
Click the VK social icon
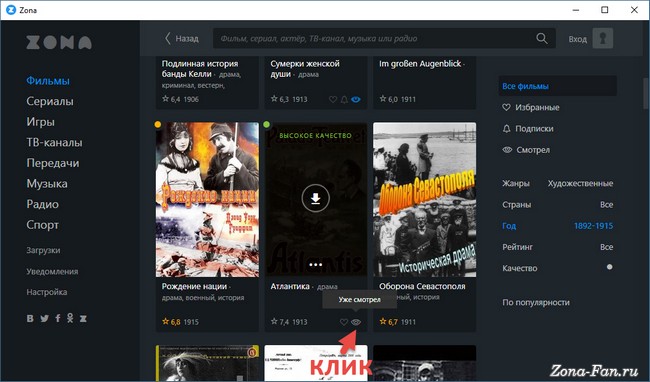pos(30,318)
